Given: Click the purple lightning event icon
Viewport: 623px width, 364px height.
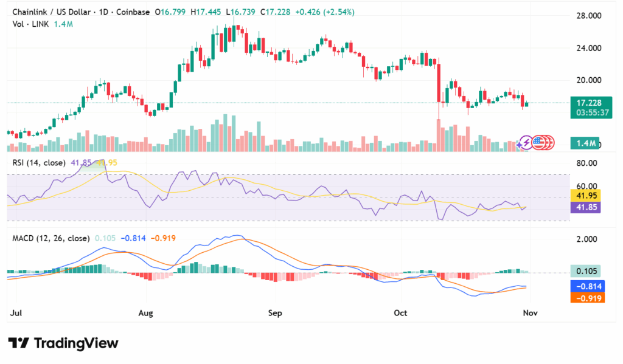Looking at the screenshot, I should coord(524,143).
